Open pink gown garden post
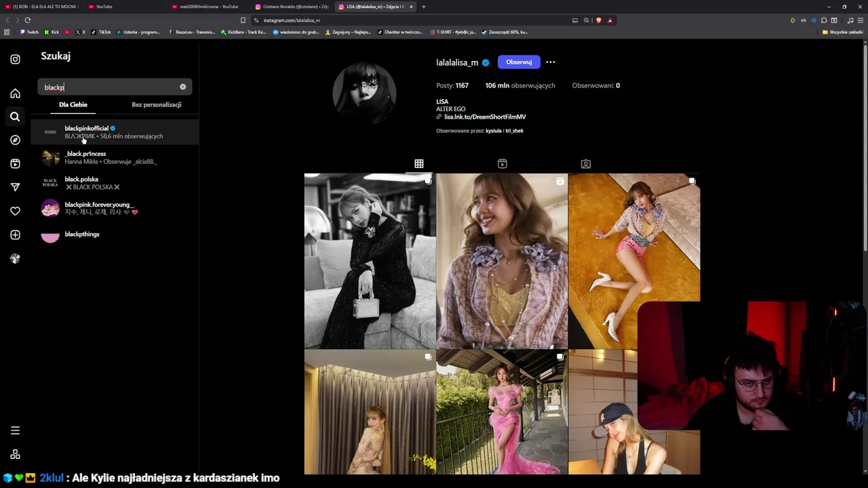The image size is (868, 488). 502,412
